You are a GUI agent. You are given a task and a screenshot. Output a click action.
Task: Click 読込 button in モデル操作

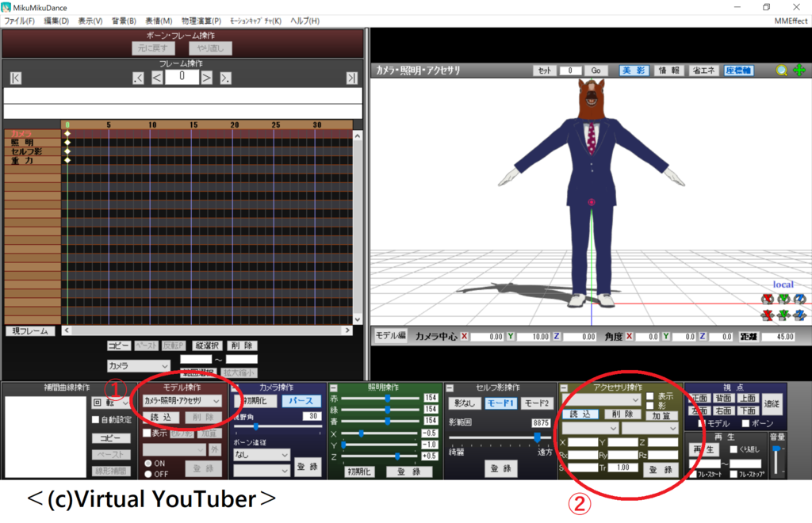[x=162, y=417]
